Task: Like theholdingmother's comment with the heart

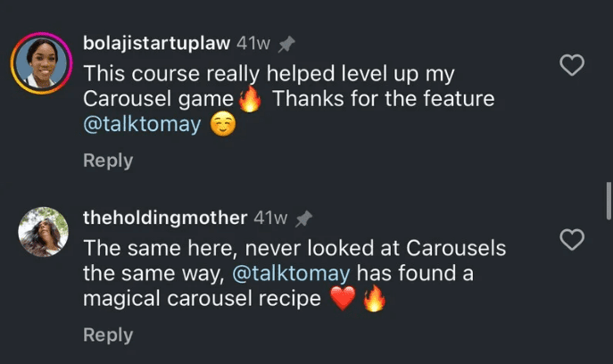Action: click(571, 239)
